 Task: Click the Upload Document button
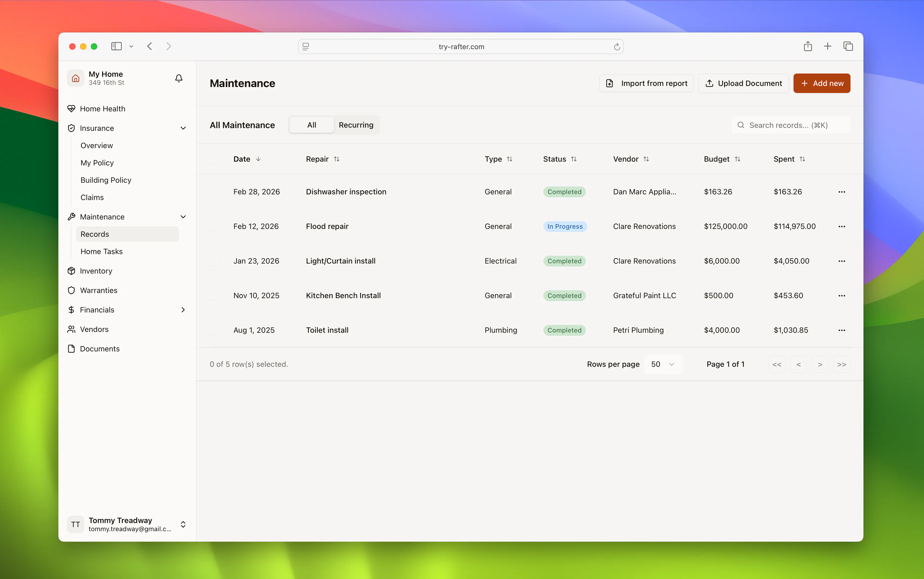[x=743, y=83]
